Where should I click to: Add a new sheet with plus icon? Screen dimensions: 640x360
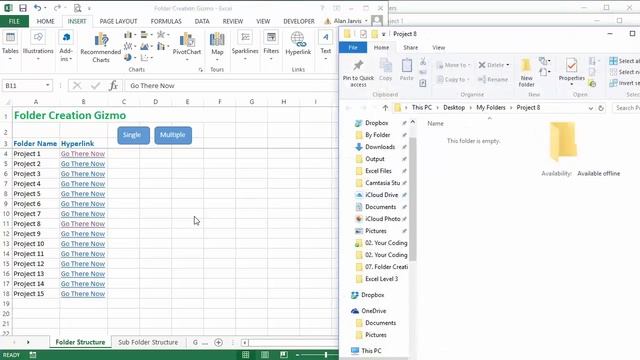click(x=218, y=342)
